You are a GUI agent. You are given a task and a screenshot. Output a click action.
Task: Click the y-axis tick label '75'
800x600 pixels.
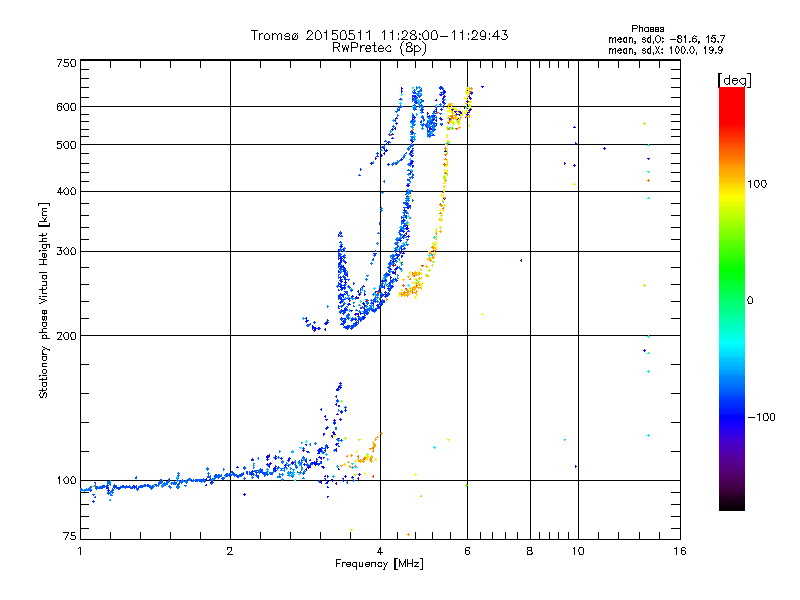[x=70, y=536]
